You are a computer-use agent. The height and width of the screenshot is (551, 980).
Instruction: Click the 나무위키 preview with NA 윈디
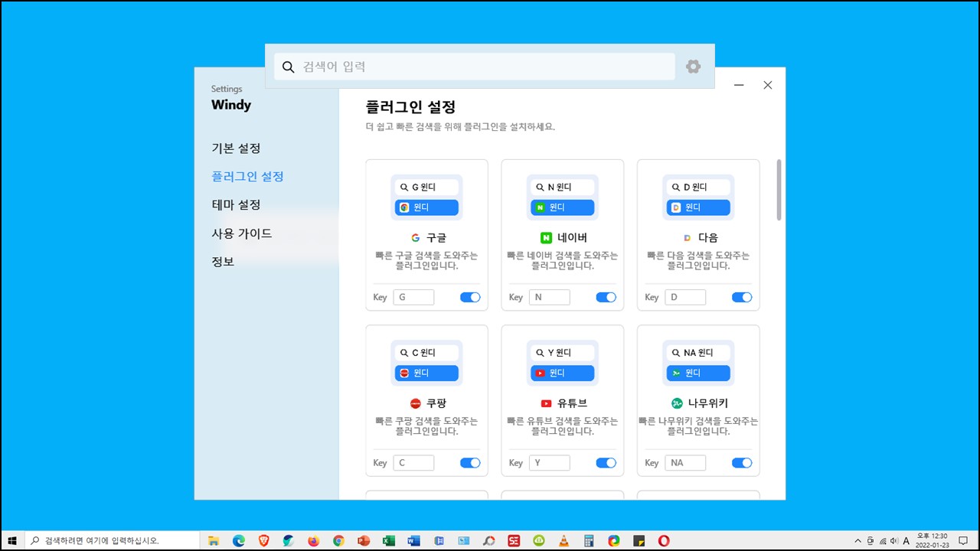point(698,363)
